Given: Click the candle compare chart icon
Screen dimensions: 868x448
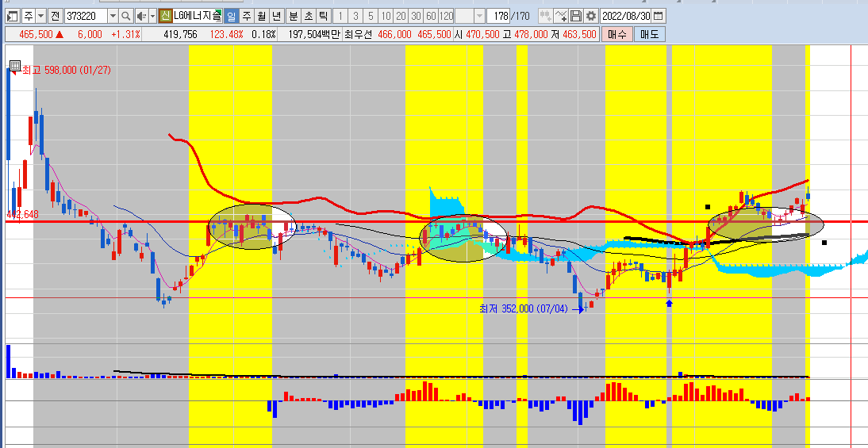Looking at the screenshot, I should [546, 16].
